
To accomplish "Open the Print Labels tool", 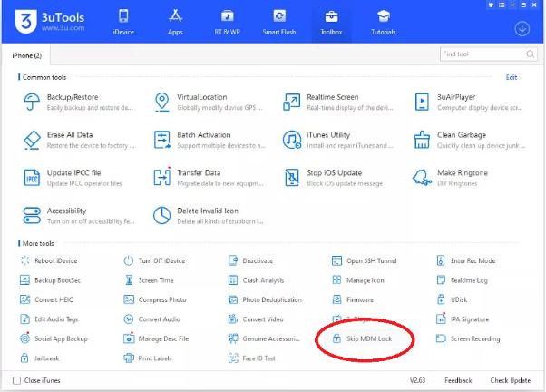I will pyautogui.click(x=148, y=358).
